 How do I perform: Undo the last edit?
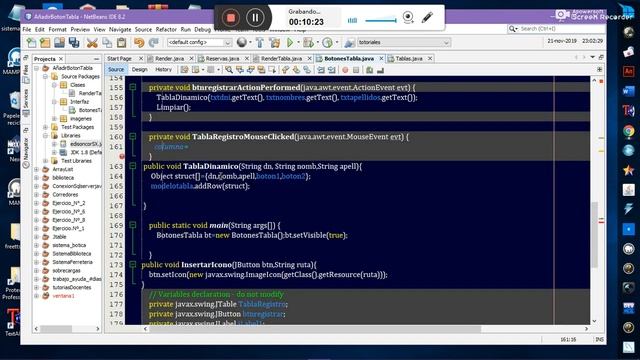139,42
